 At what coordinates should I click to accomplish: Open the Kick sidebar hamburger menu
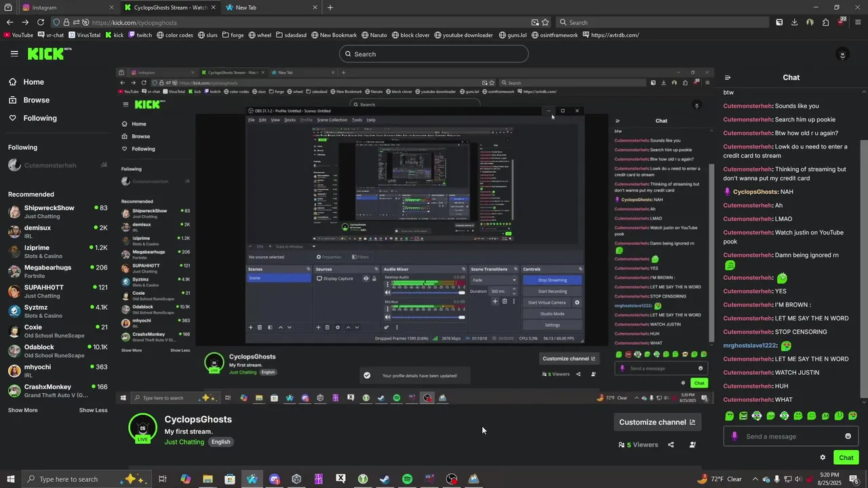(x=14, y=54)
